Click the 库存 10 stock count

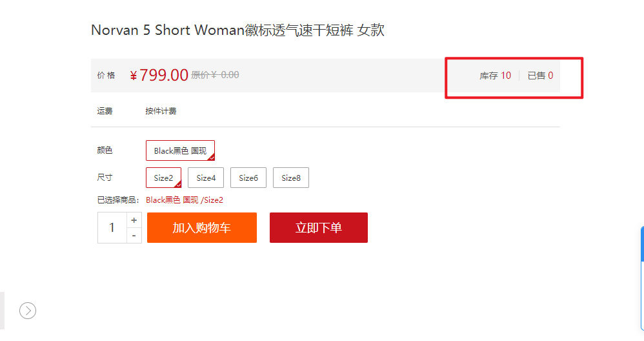click(x=496, y=76)
